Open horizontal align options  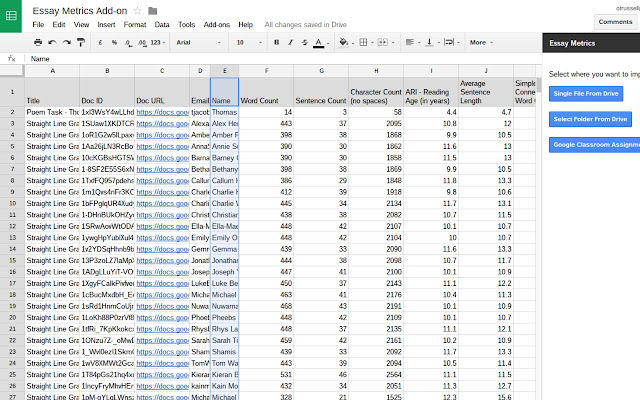coord(410,42)
